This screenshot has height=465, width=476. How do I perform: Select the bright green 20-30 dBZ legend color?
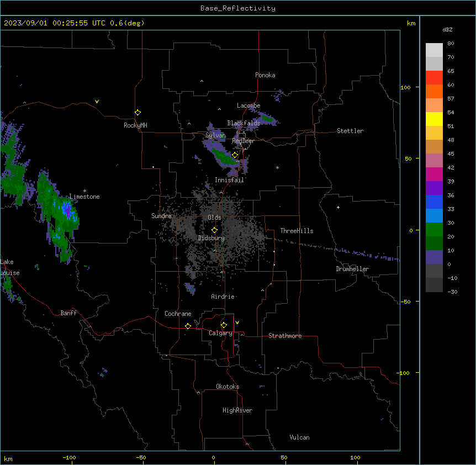[434, 230]
